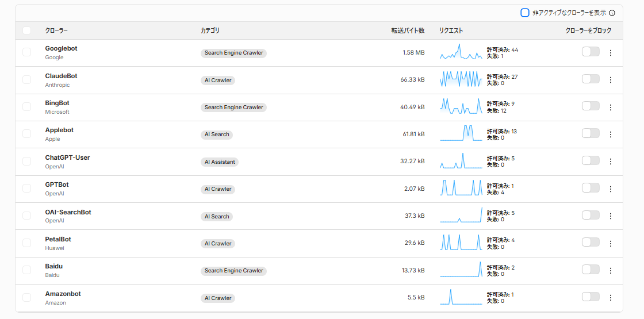Click the 転送バイト数 column header
The width and height of the screenshot is (644, 319).
(x=408, y=30)
